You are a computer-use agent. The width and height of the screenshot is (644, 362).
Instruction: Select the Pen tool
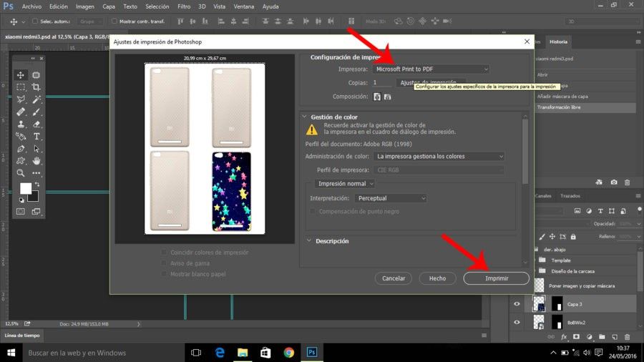[x=20, y=149]
